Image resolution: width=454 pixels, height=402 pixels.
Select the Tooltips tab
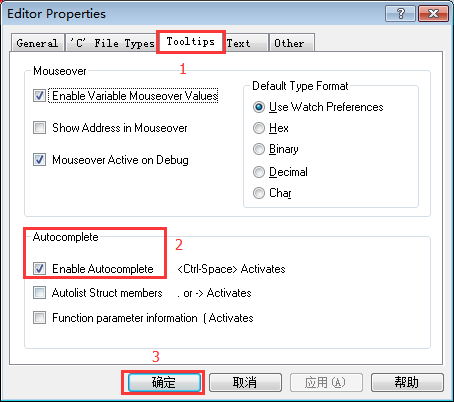(x=191, y=42)
